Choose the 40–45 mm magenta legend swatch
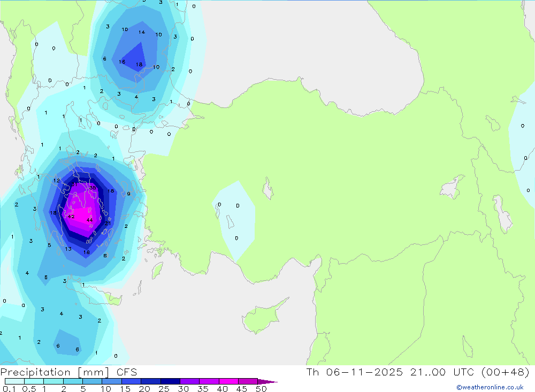Screen dimensions: 535x392 (x=228, y=381)
